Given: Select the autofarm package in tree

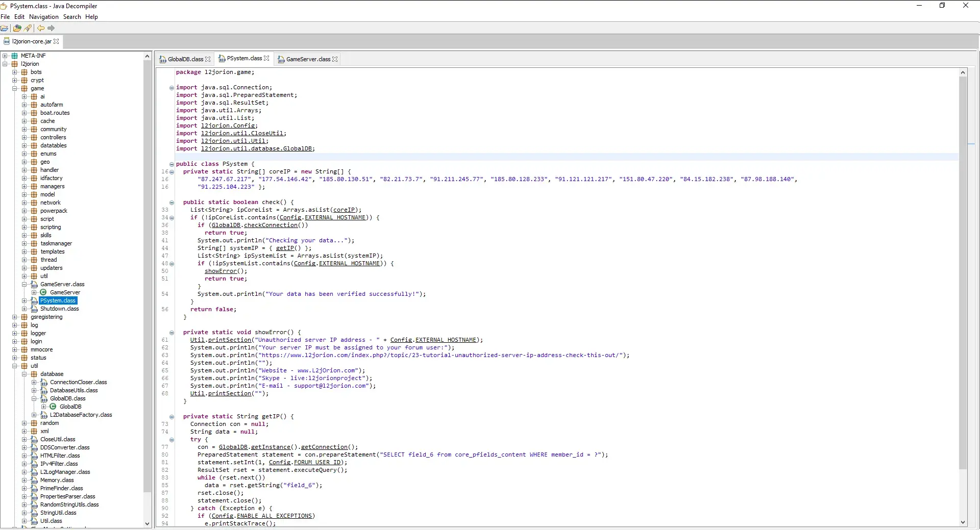Looking at the screenshot, I should tap(52, 105).
